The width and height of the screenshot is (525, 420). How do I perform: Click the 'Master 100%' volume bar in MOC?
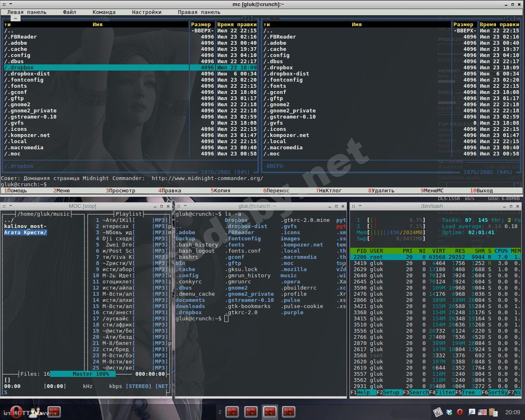tap(91, 374)
